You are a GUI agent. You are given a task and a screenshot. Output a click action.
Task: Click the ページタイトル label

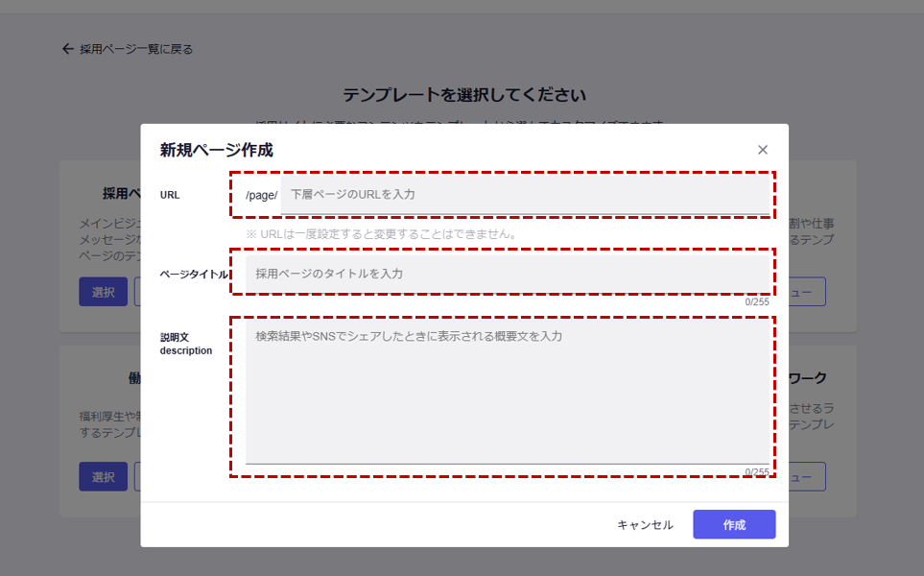[x=194, y=274]
